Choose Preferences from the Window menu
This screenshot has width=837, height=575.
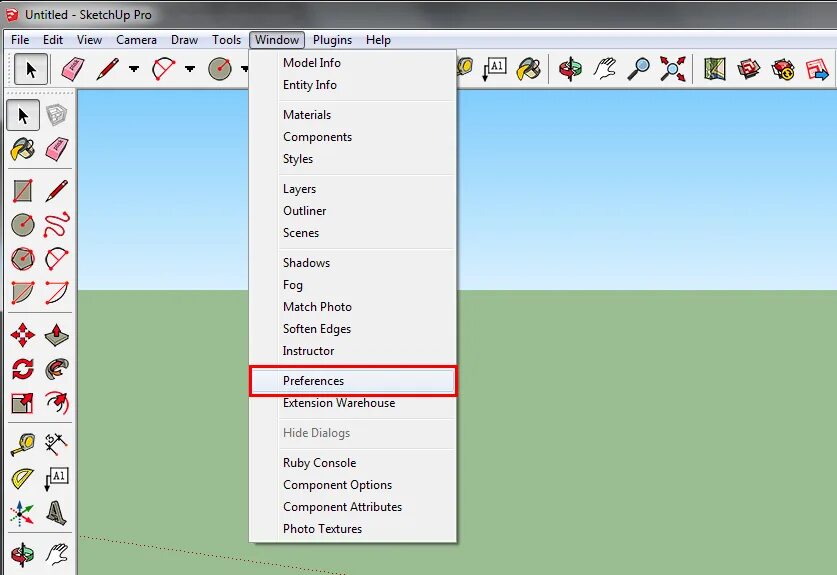353,381
